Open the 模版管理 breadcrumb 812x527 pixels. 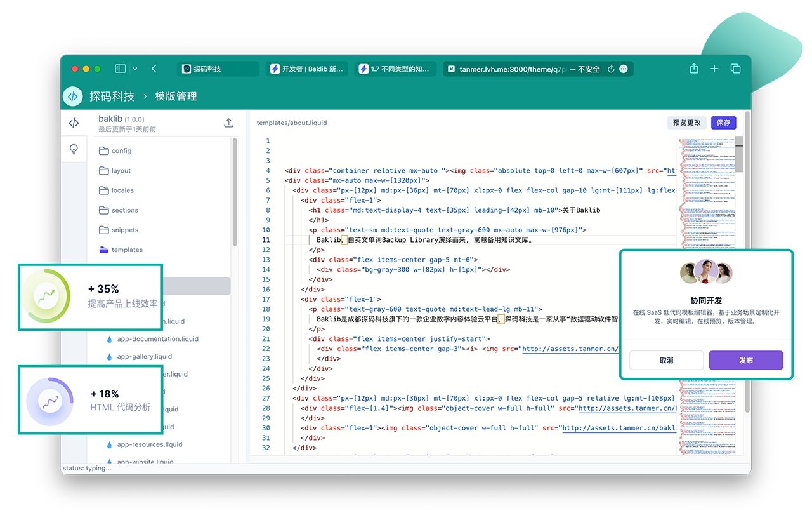click(x=176, y=97)
